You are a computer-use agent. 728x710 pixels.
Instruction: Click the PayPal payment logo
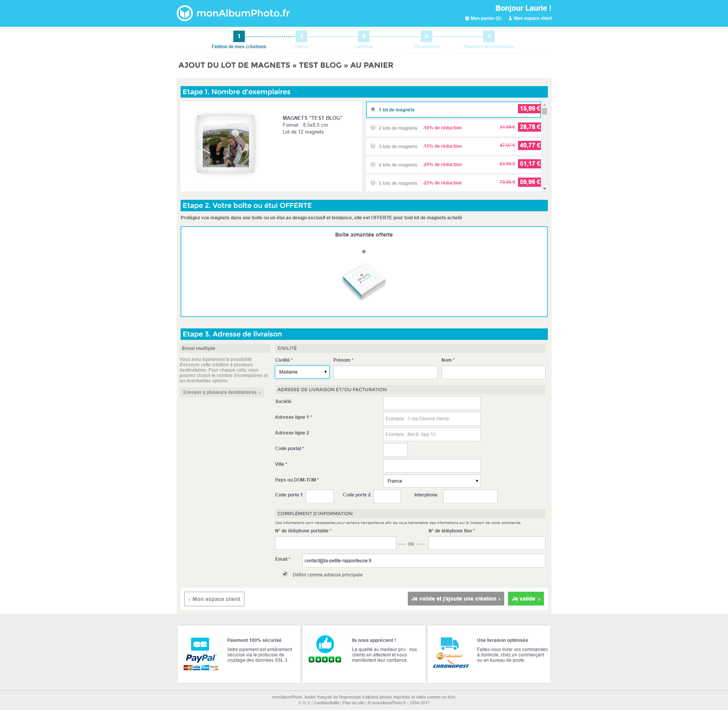[201, 658]
